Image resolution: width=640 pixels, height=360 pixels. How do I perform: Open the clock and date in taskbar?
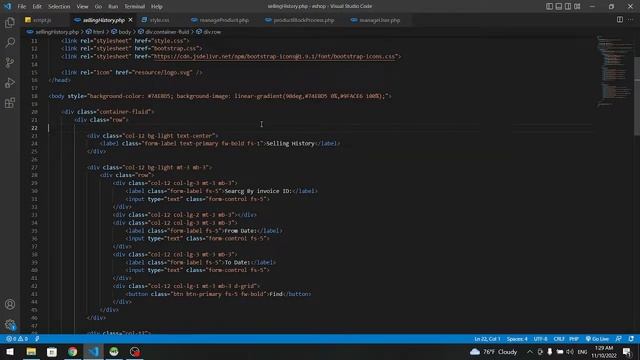[604, 352]
